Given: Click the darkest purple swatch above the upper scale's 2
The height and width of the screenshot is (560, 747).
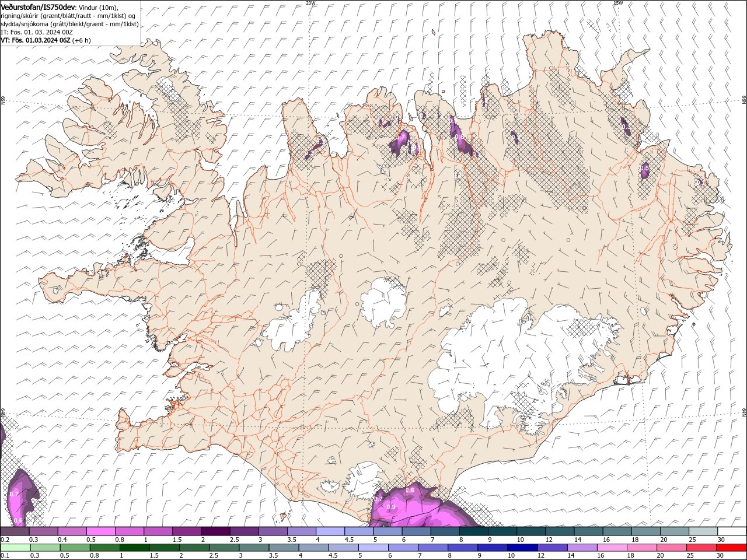Looking at the screenshot, I should (215, 531).
